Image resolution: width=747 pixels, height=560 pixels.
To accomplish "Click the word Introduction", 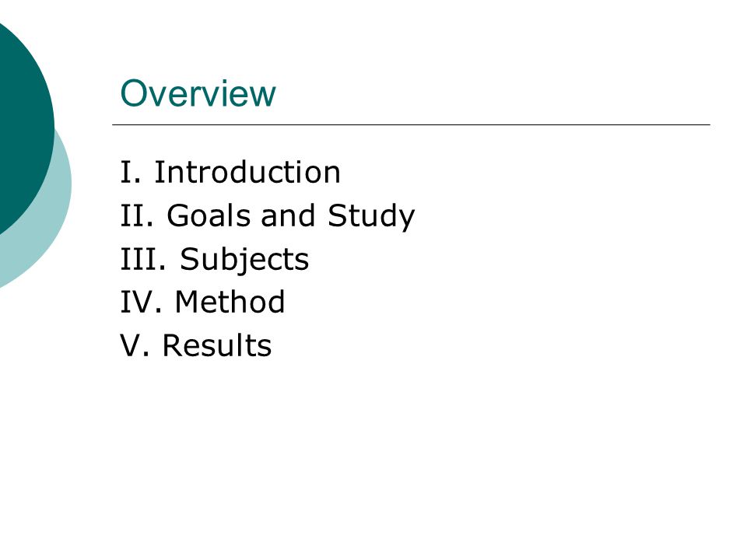I will pyautogui.click(x=247, y=172).
